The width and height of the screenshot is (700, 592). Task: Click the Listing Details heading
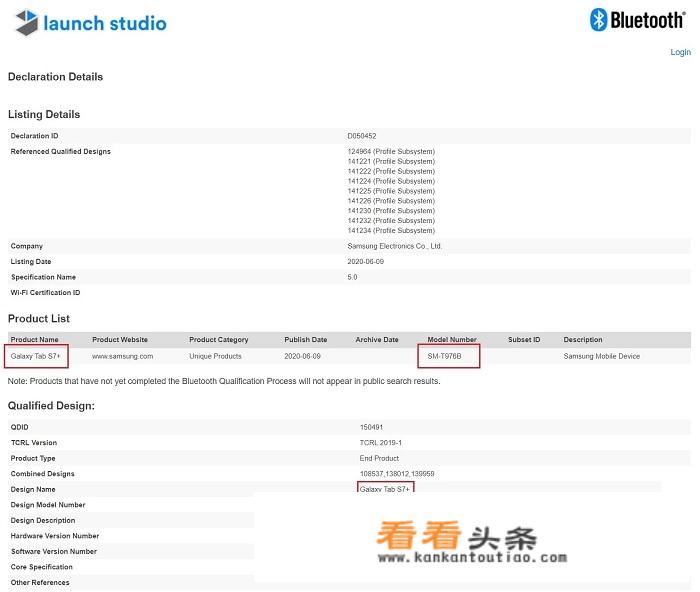pyautogui.click(x=44, y=114)
